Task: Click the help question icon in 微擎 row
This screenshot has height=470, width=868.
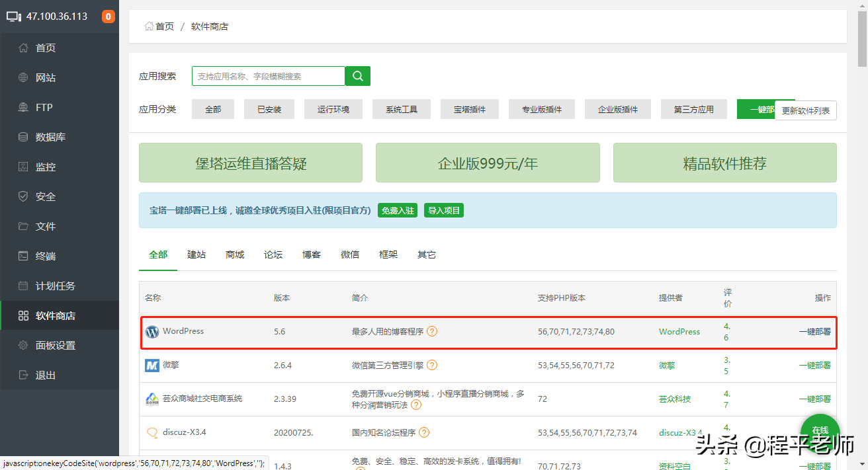Action: (x=432, y=365)
